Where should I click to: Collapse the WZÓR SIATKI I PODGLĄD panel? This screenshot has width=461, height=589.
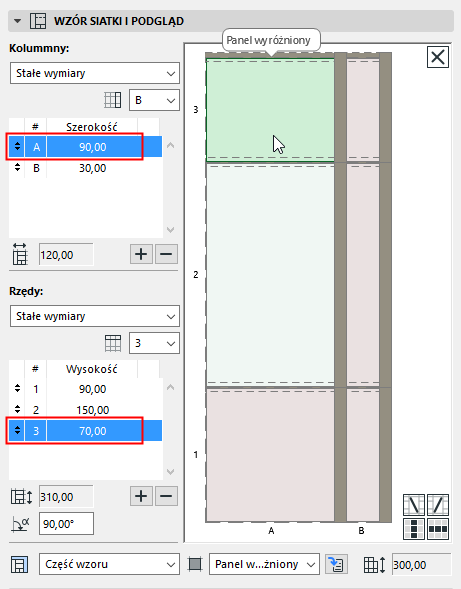[x=17, y=21]
